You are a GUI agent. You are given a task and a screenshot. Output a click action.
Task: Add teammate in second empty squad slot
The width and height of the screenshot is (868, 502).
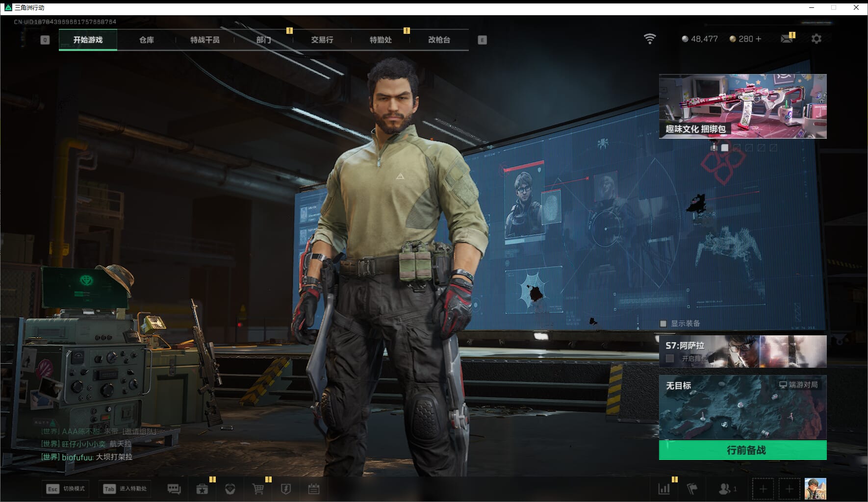[x=789, y=489]
